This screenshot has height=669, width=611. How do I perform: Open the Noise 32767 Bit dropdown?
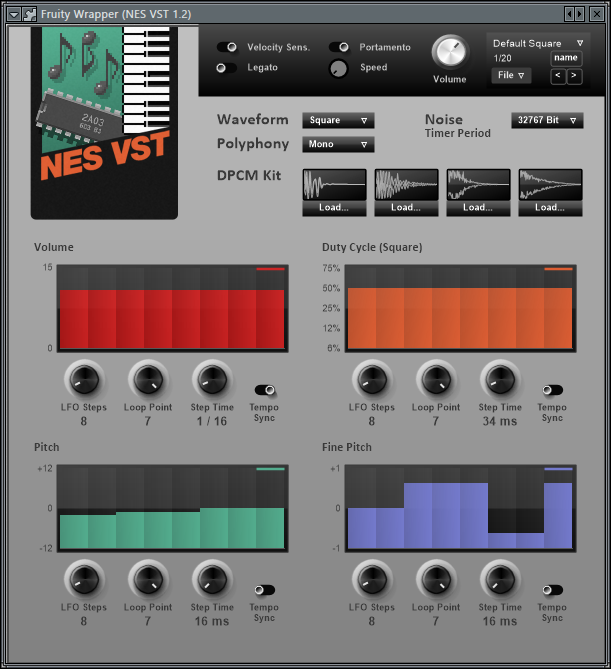547,120
